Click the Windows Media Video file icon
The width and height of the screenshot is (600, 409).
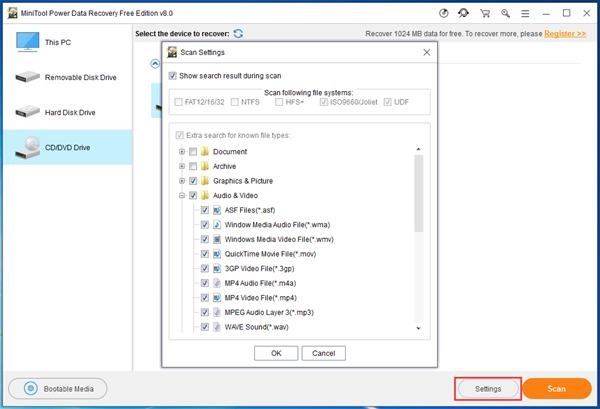click(x=217, y=239)
